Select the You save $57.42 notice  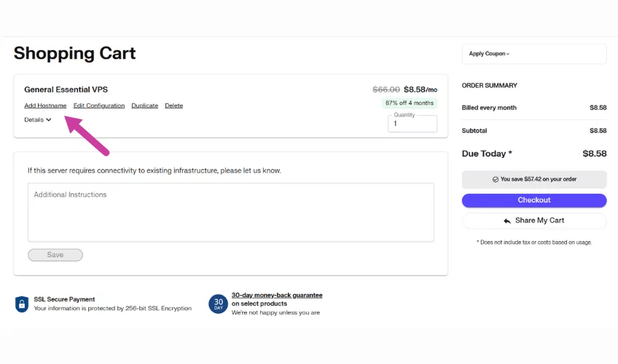tap(534, 179)
